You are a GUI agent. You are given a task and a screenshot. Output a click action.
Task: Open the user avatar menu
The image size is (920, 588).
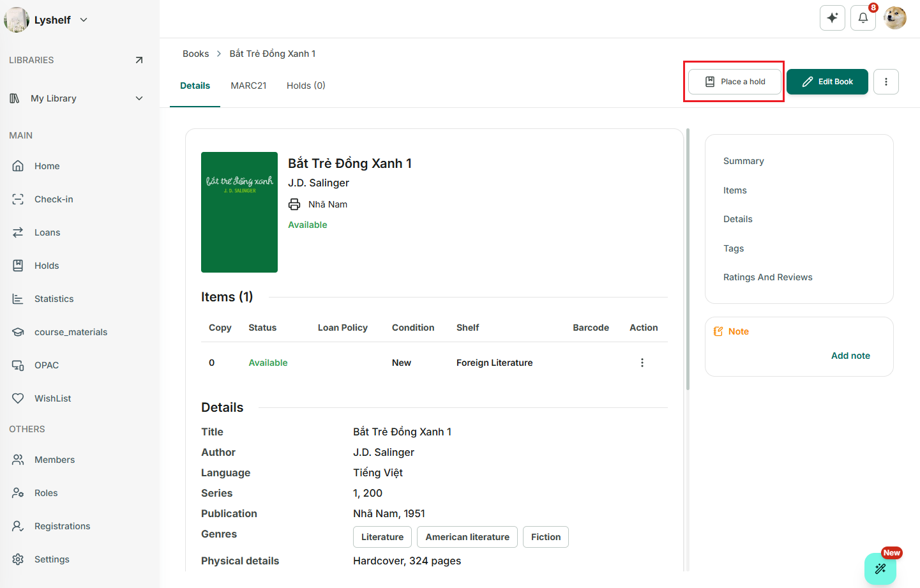coord(895,18)
